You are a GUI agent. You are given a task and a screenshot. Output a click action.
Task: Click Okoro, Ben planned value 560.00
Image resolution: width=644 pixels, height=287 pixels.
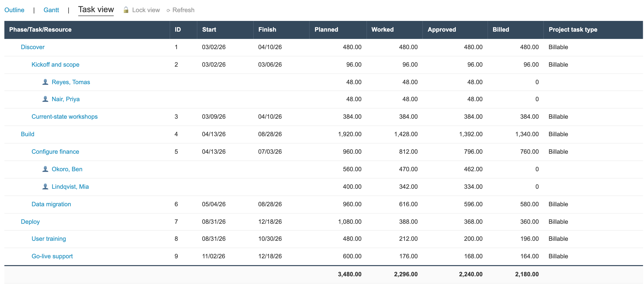[352, 169]
